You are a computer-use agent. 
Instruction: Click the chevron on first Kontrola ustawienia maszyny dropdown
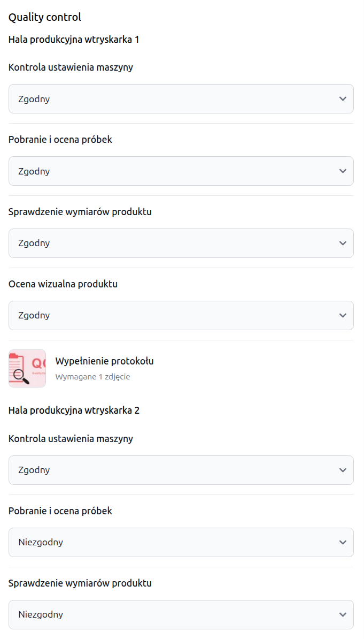[x=344, y=98]
